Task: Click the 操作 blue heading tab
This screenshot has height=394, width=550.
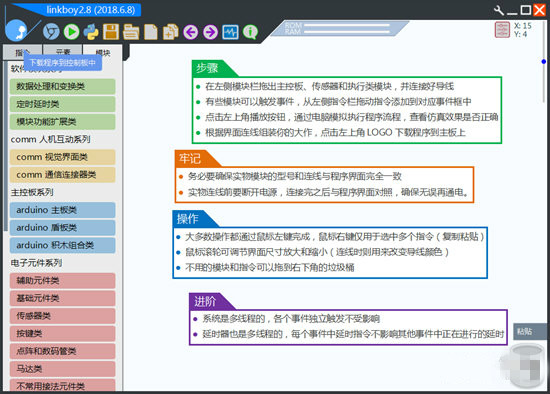Action: click(x=193, y=219)
